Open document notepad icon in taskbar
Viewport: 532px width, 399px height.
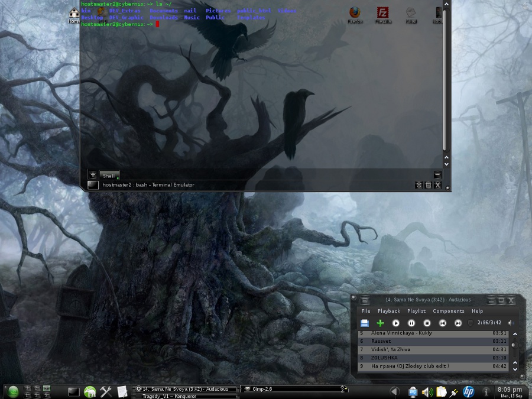pyautogui.click(x=122, y=392)
